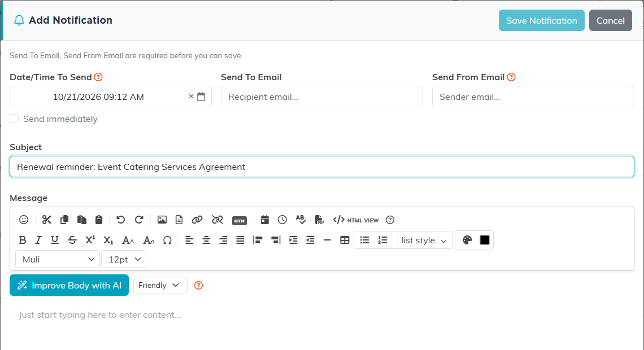Click the paste icon with the sheet overlapping a clipboard
The height and width of the screenshot is (350, 644).
pyautogui.click(x=82, y=220)
